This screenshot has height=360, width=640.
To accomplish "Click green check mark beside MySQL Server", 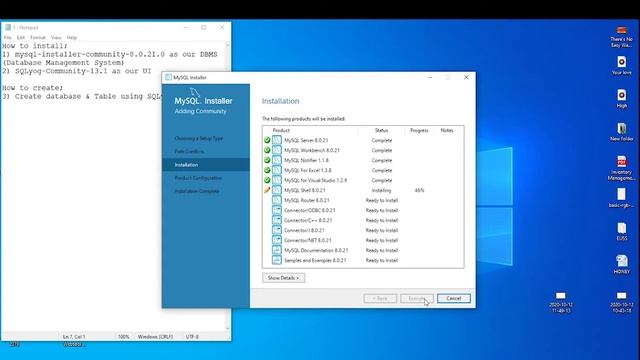I will point(267,140).
